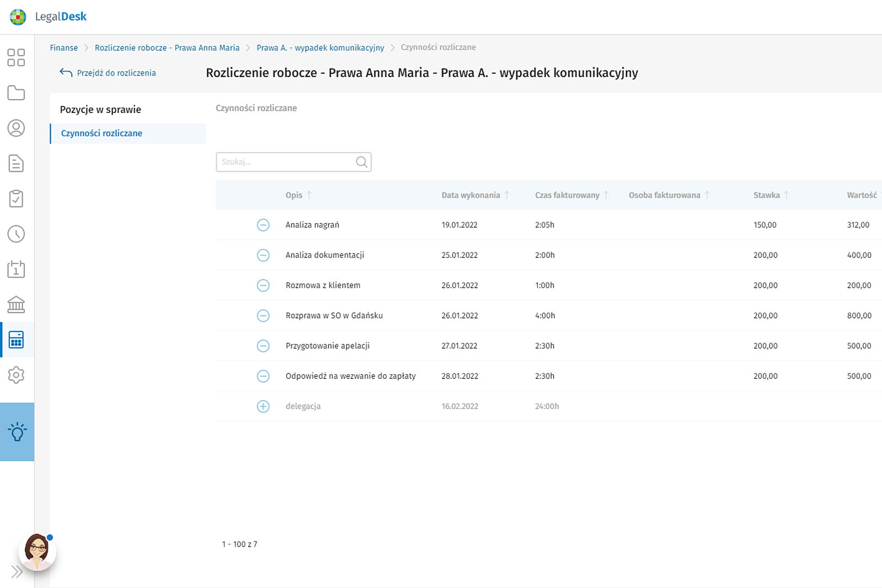Open the folder icon in sidebar
Screen dimensions: 882x588
click(x=16, y=93)
